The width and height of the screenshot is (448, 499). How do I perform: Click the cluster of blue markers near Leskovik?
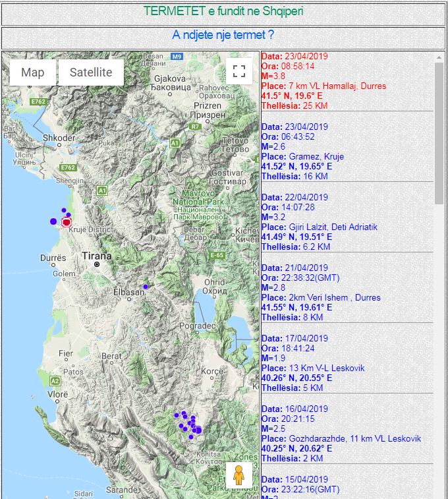pos(189,423)
